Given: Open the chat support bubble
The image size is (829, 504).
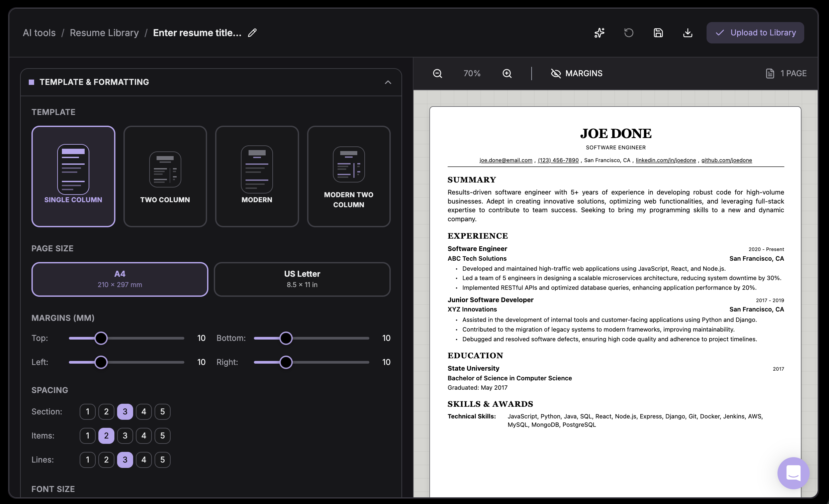Looking at the screenshot, I should [793, 473].
